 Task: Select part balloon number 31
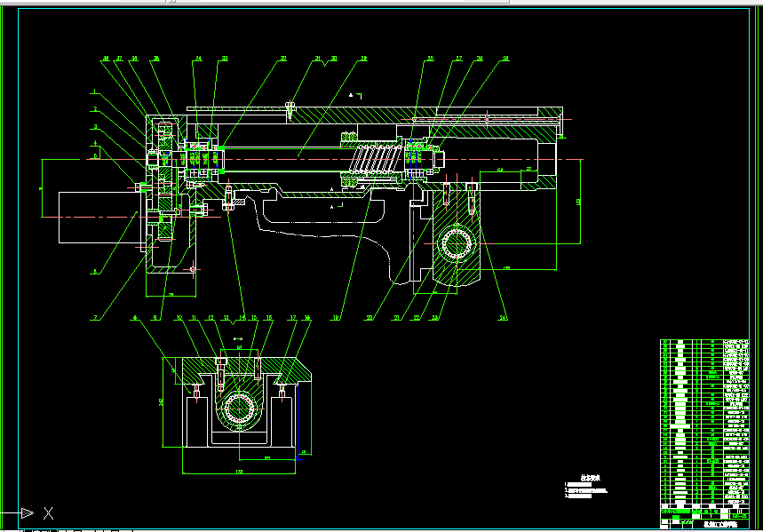click(318, 59)
